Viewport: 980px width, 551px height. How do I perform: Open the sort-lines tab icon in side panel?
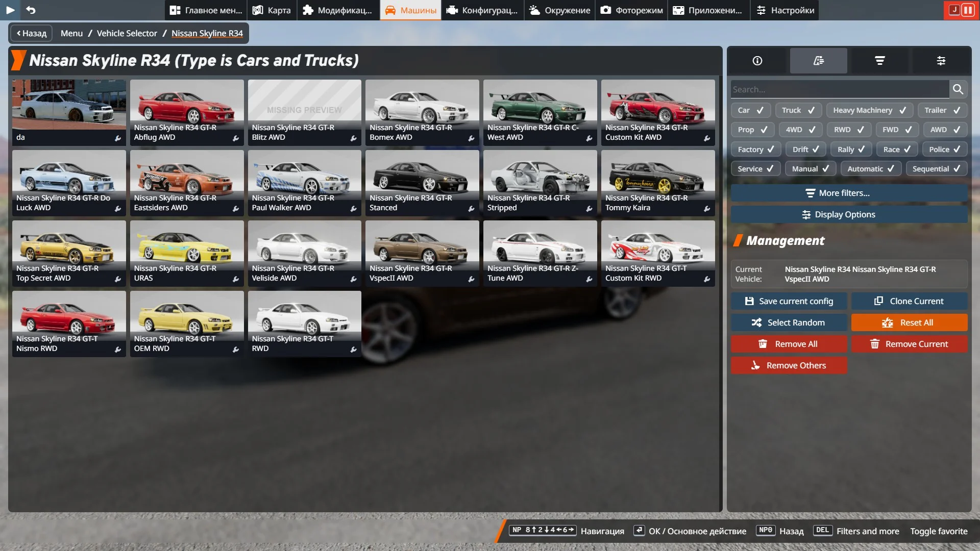tap(880, 61)
